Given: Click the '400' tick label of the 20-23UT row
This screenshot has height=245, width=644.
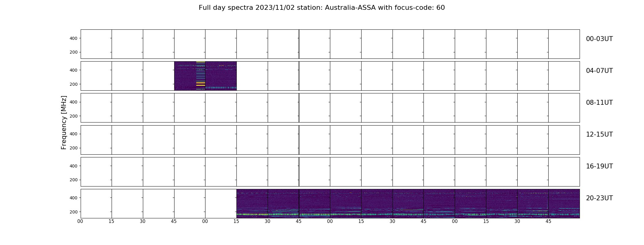Looking at the screenshot, I should click(74, 198).
